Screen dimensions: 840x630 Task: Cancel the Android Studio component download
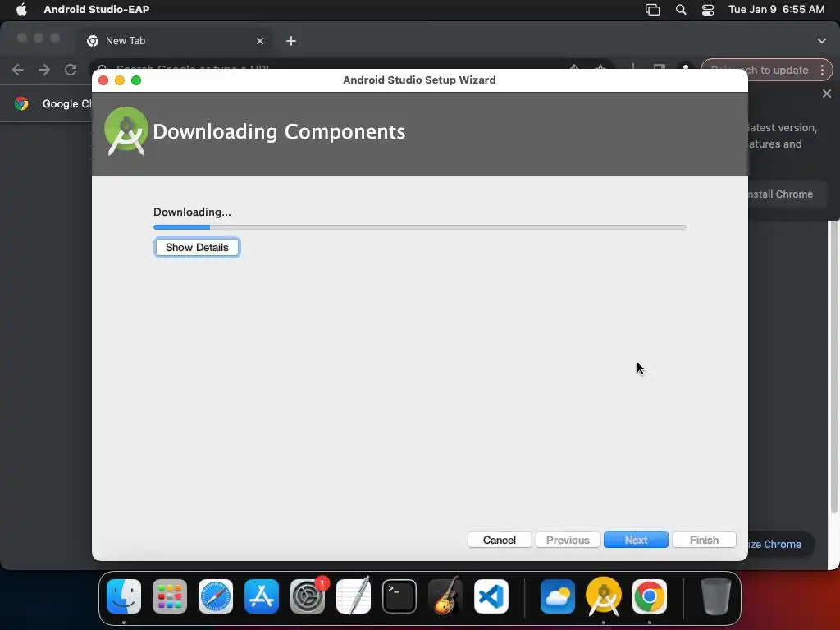click(500, 540)
